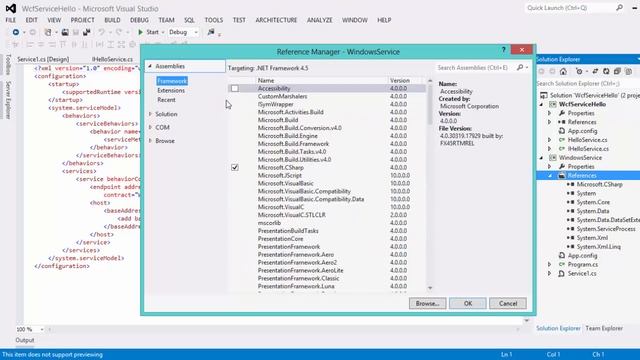This screenshot has width=640, height=360.
Task: Click the Navigate Backward toolbar icon
Action: tap(16, 32)
